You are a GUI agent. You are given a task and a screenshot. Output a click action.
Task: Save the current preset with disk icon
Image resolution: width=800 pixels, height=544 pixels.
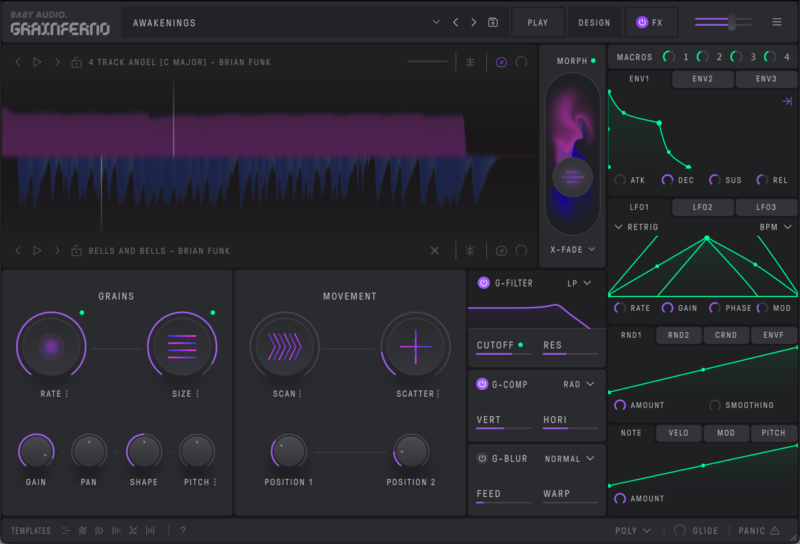pos(492,22)
